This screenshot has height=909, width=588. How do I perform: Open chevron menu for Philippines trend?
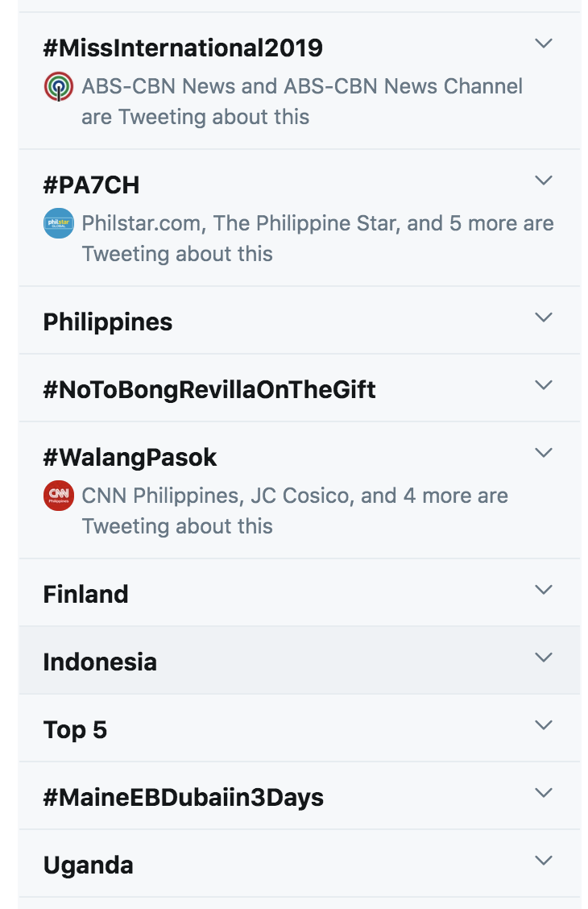(544, 318)
